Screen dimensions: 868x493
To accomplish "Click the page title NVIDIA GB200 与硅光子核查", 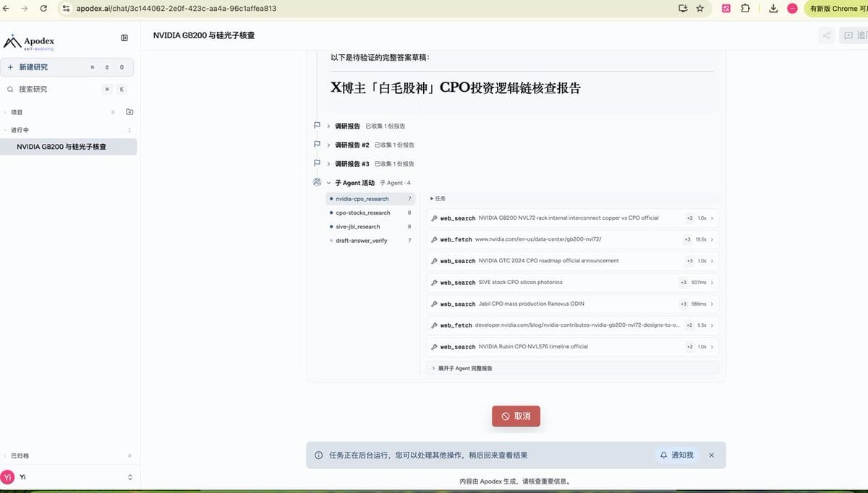I will (204, 35).
